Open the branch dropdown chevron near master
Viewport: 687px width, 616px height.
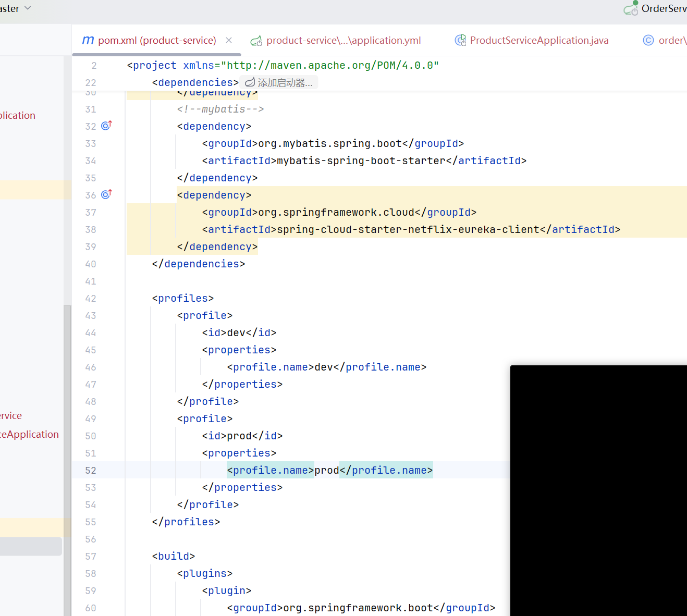28,8
